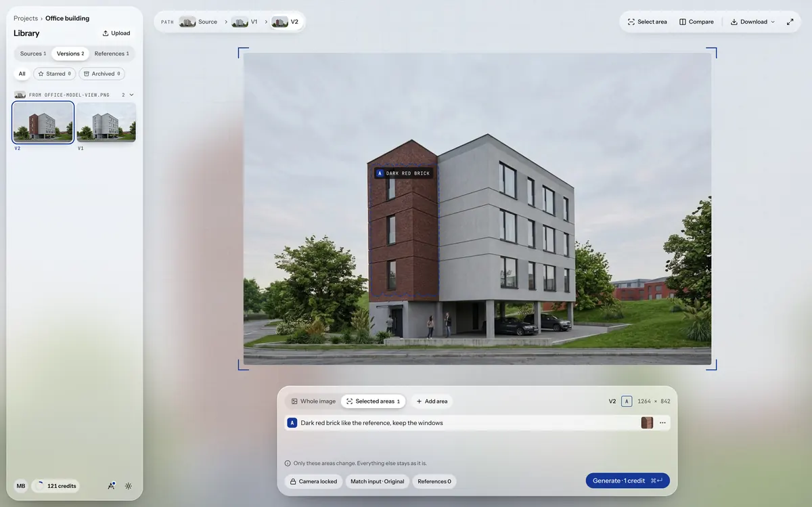Switch theme with the sun icon
The width and height of the screenshot is (812, 507).
pos(129,486)
